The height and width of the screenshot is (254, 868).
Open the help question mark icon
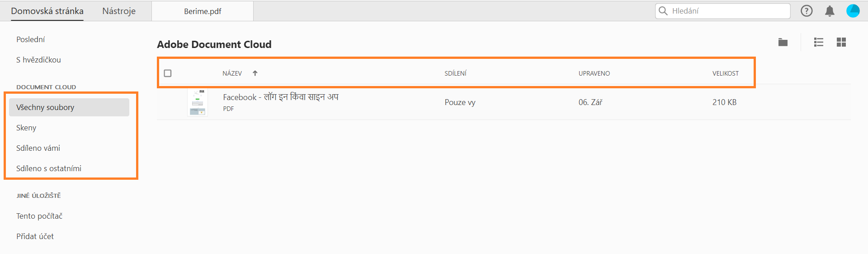pyautogui.click(x=807, y=11)
